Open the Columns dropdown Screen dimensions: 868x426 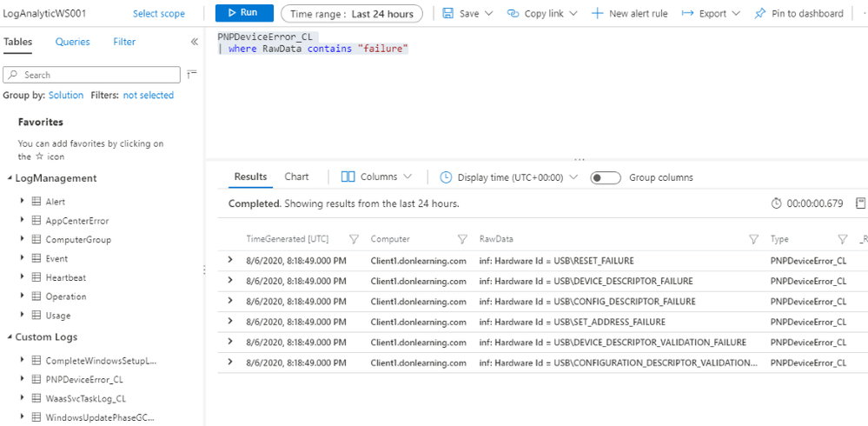coord(376,177)
